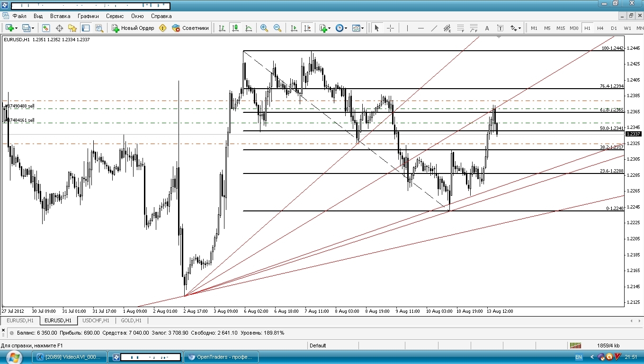
Task: Toggle the chart auto-scroll button
Action: [294, 28]
